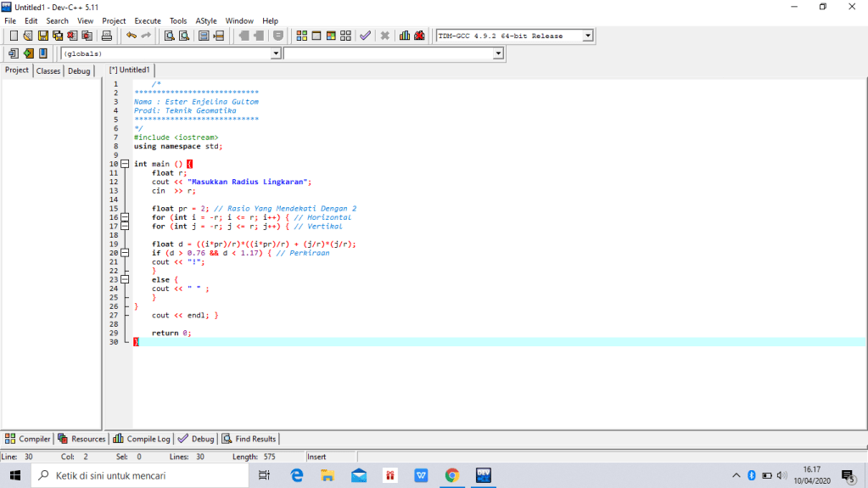868x488 pixels.
Task: Open the Execute menu
Action: (x=148, y=20)
